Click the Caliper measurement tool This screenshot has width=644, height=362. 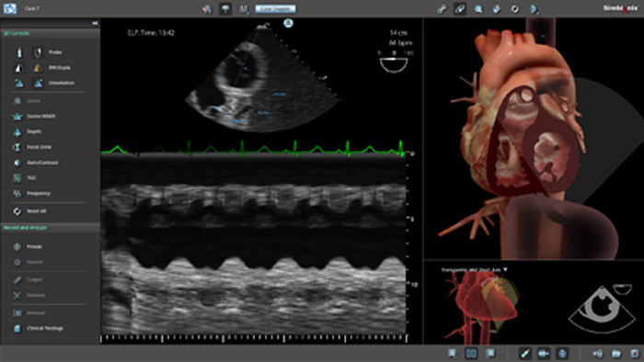pos(17,280)
